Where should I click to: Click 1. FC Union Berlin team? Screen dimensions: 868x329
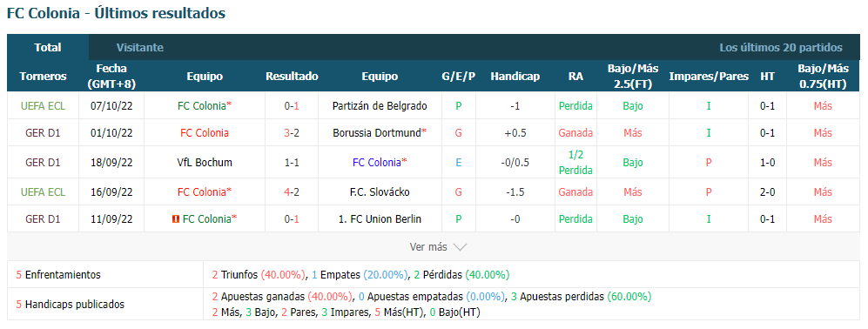point(380,219)
